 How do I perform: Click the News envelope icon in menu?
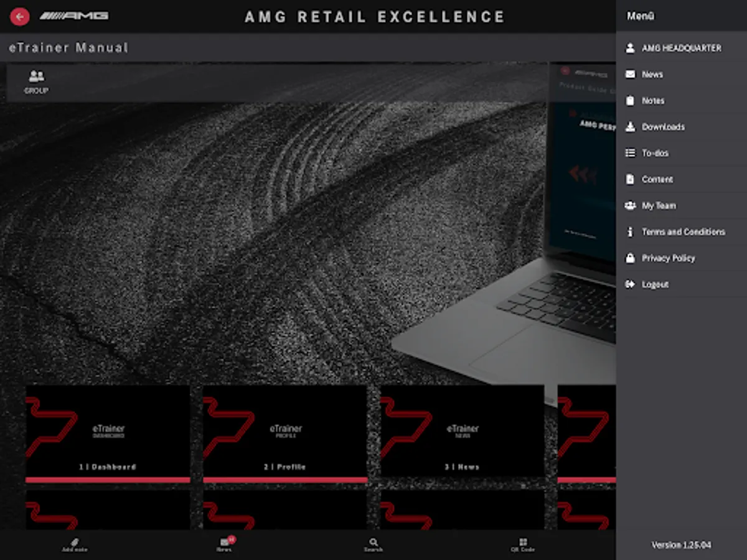pos(630,74)
